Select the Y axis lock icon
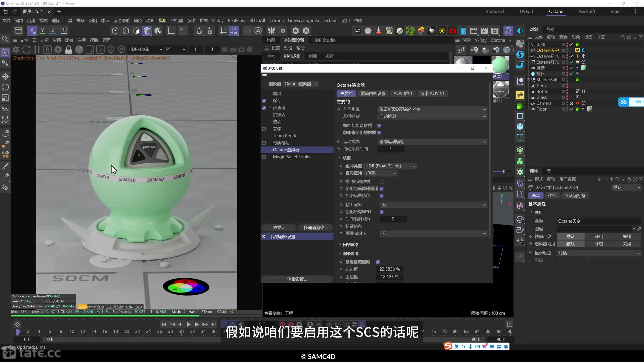This screenshot has width=644, height=362. 43,31
